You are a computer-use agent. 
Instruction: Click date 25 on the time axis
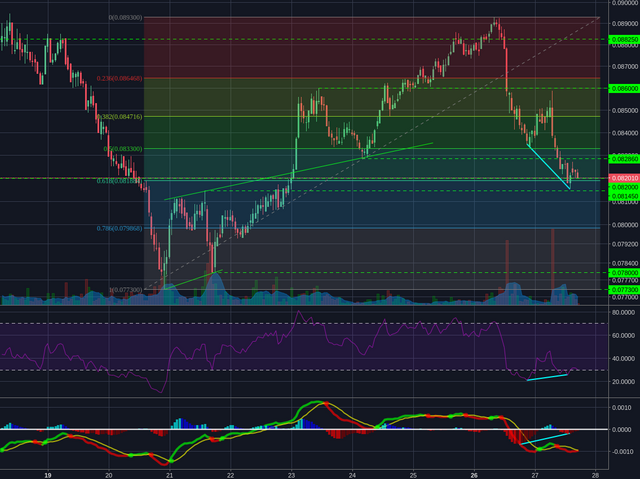[413, 475]
